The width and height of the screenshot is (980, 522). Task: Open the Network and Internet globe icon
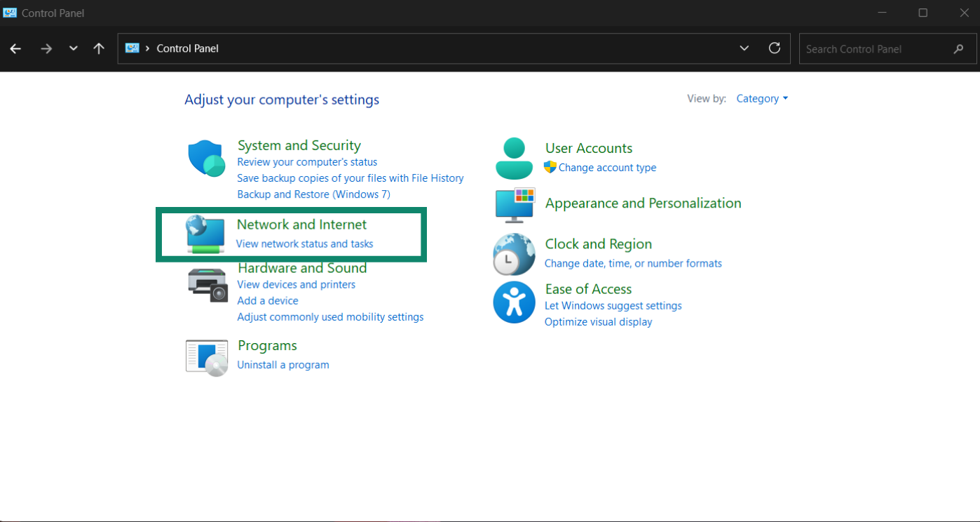click(205, 234)
